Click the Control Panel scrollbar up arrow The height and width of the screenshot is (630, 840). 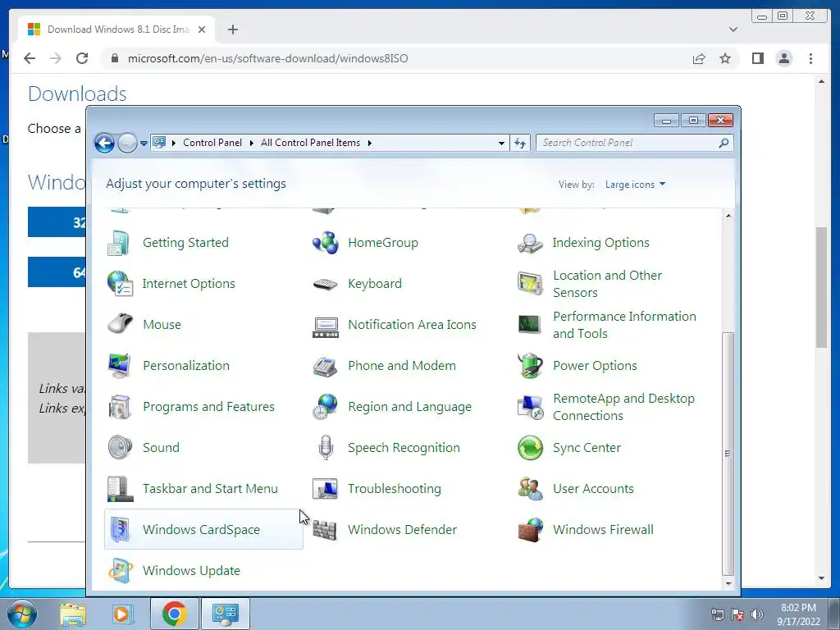pos(728,216)
